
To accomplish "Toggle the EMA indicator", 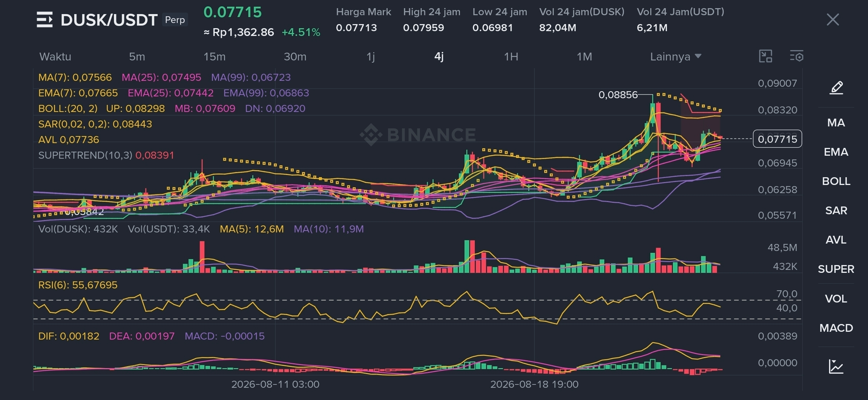I will 836,152.
